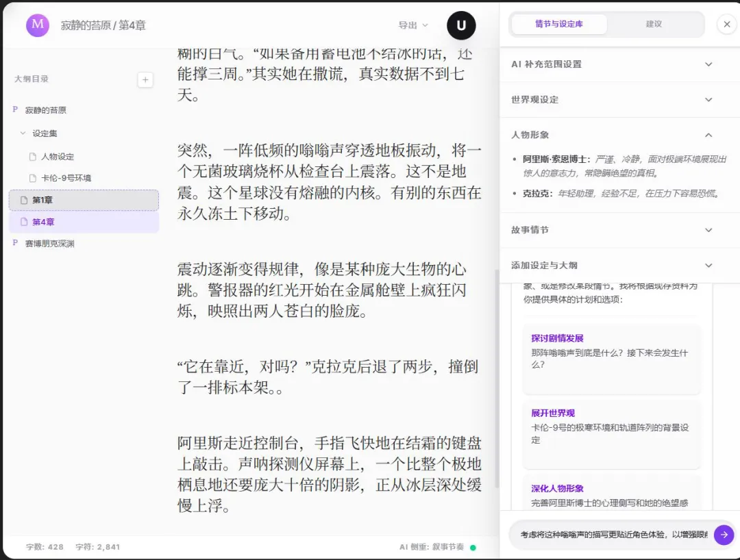740x560 pixels.
Task: Select the 情节与设定库 tab
Action: pyautogui.click(x=559, y=24)
